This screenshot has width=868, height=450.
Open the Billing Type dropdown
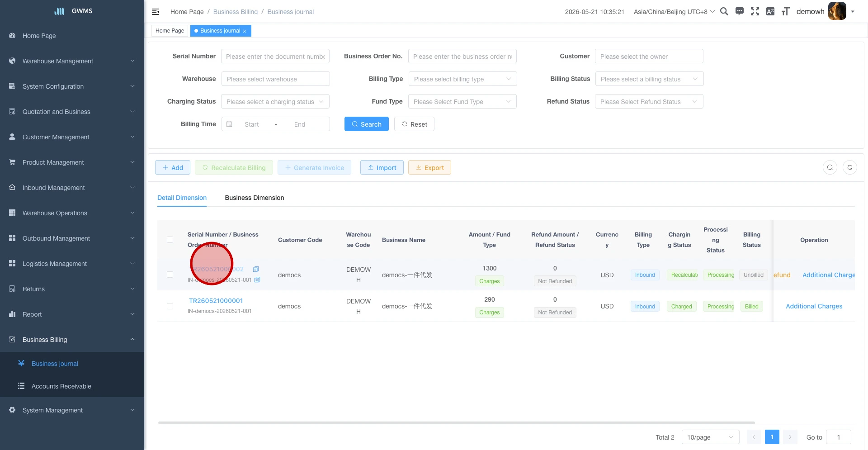[462, 79]
